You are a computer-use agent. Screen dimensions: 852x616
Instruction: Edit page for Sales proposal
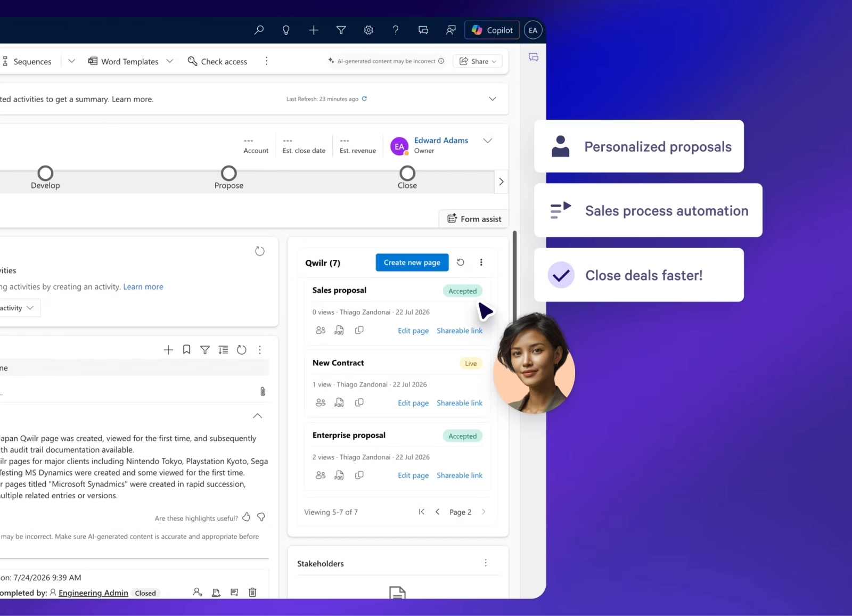click(x=413, y=331)
